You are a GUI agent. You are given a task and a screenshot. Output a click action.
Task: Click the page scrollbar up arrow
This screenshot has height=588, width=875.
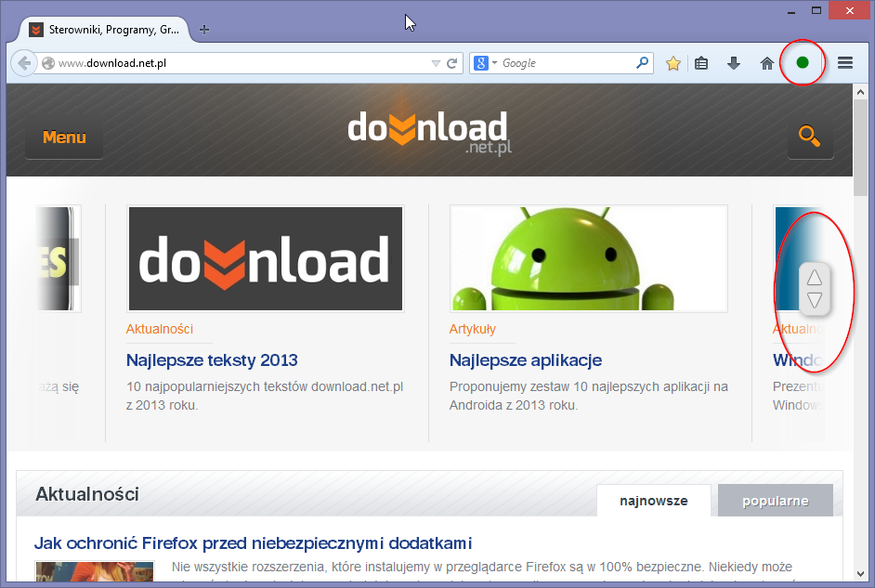(860, 91)
